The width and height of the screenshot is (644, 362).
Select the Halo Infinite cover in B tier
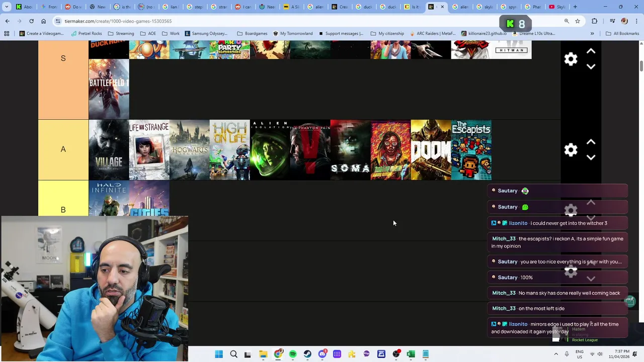click(109, 199)
